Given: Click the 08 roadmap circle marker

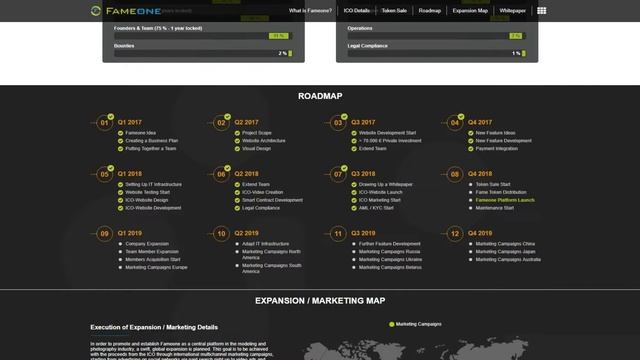Looking at the screenshot, I should 455,174.
